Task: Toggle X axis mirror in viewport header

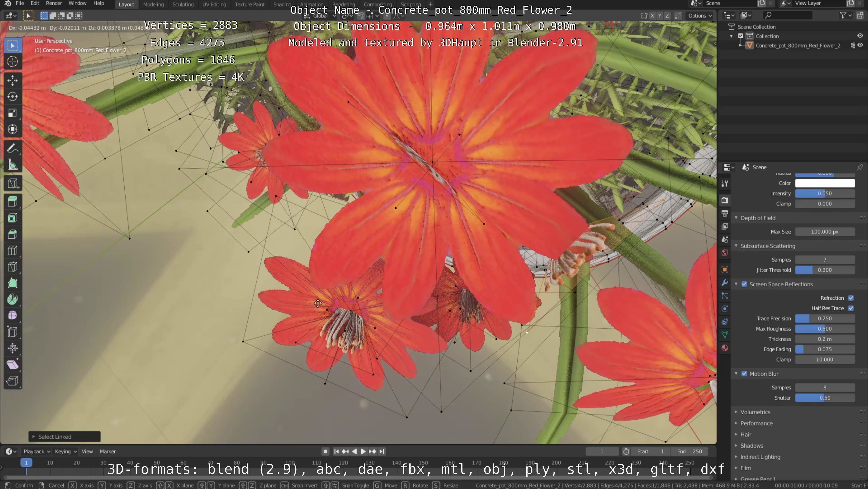Action: [x=652, y=16]
